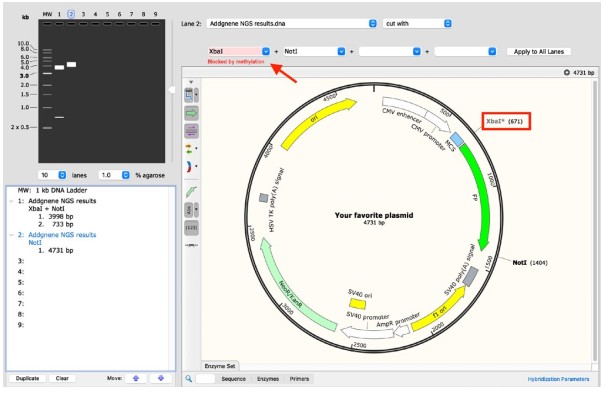Image resolution: width=606 pixels, height=393 pixels.
Task: Click the blue-red curved feature coloring icon
Action: coord(189,167)
